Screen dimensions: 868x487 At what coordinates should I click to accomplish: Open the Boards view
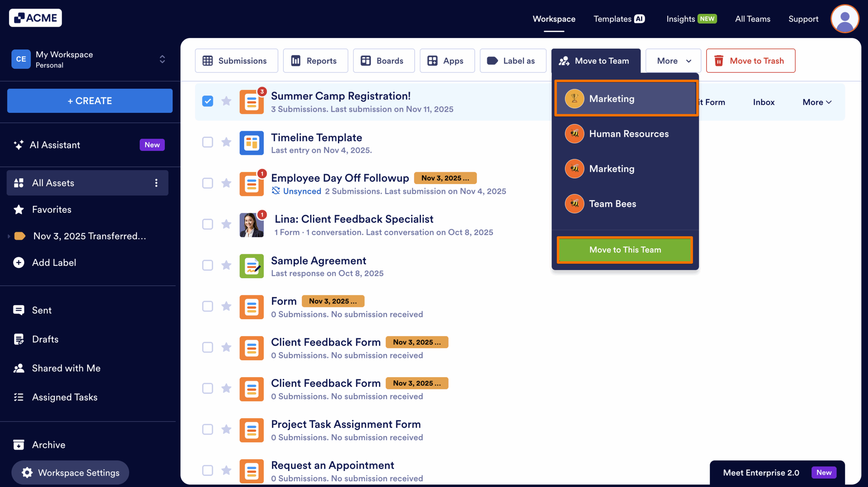coord(383,61)
